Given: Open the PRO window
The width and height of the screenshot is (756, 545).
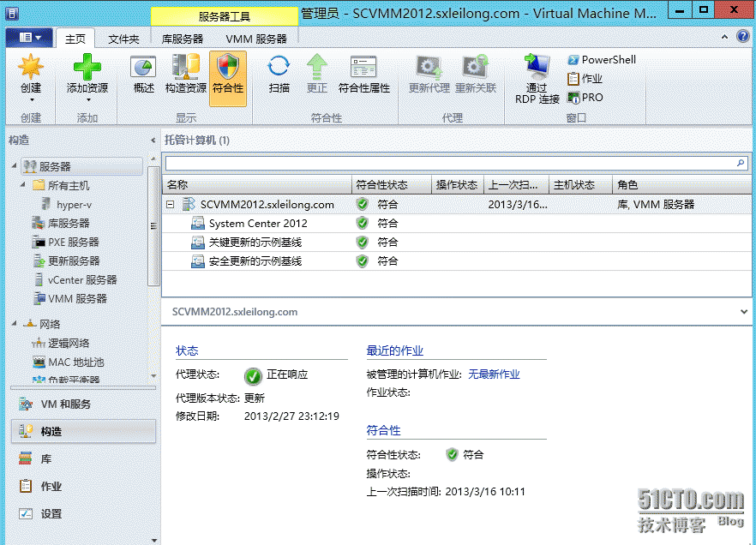Looking at the screenshot, I should point(585,98).
